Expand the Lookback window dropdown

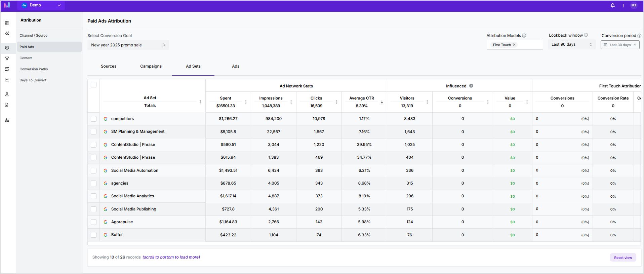click(571, 44)
